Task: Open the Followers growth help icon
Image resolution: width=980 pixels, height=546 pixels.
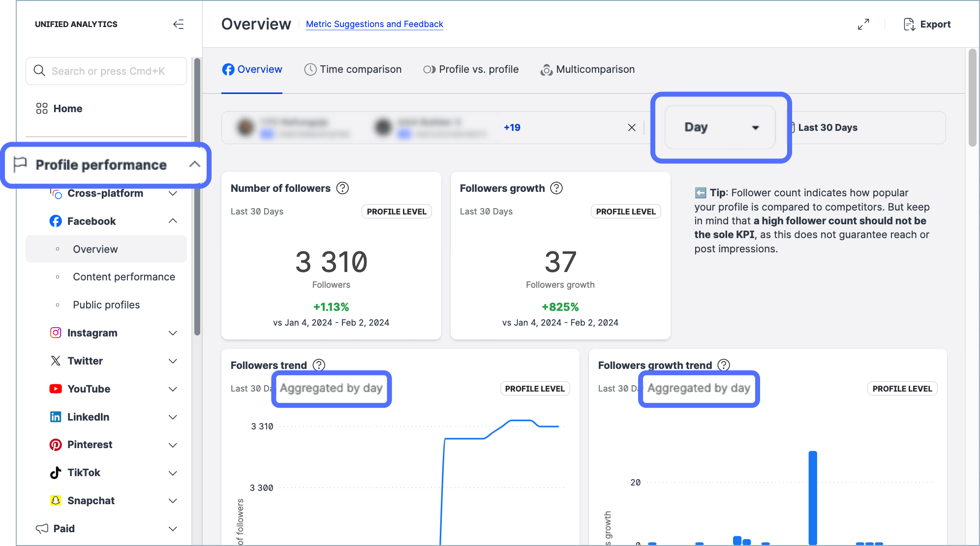Action: tap(556, 188)
